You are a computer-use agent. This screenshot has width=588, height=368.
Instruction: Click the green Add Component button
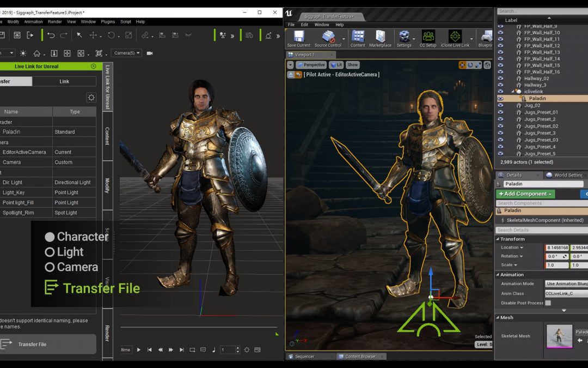525,194
